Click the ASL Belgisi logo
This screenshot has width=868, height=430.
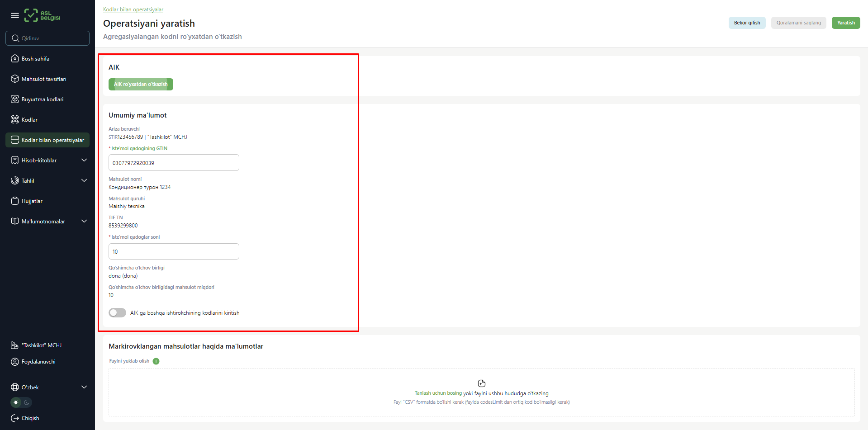pos(42,15)
